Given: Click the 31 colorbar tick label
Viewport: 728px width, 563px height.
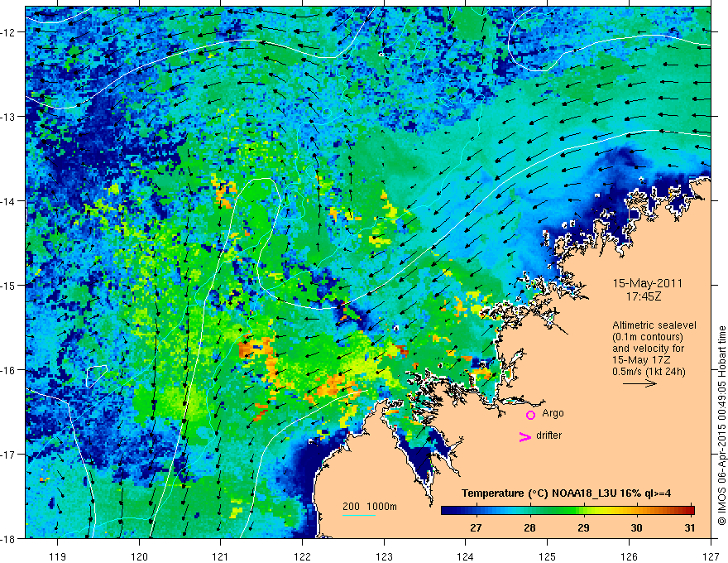Looking at the screenshot, I should [x=690, y=527].
